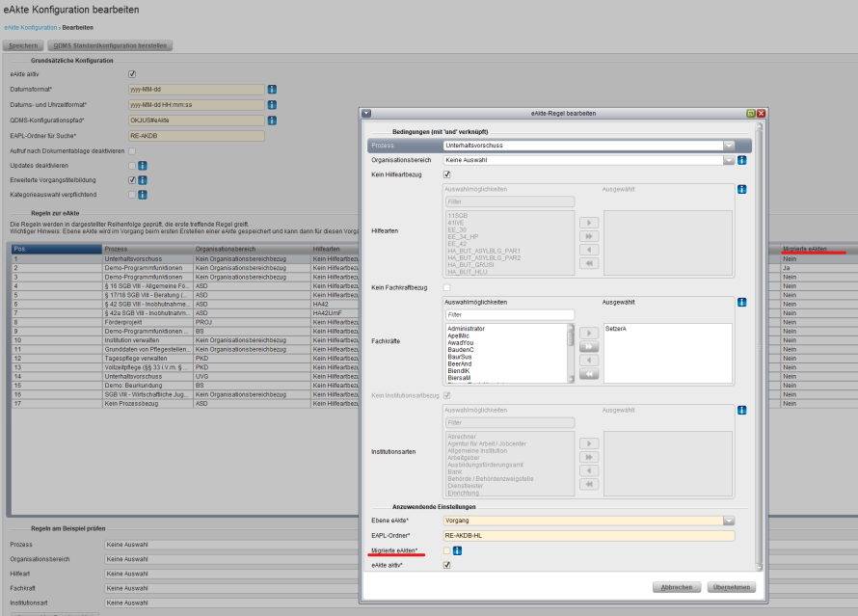Open Institutionsart dropdown under Regeln am Beispiel prüfen
Viewport: 858px width, 616px height.
pos(231,603)
